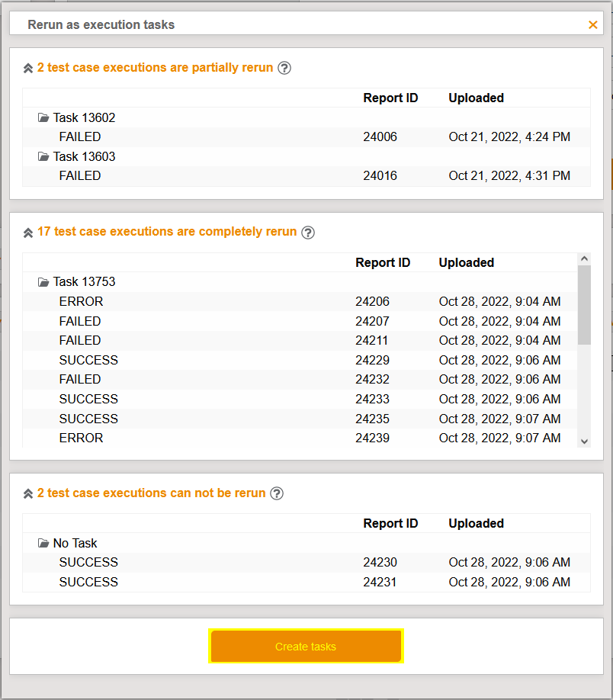The image size is (613, 700).
Task: Collapse the partially rerun executions section
Action: pos(27,68)
